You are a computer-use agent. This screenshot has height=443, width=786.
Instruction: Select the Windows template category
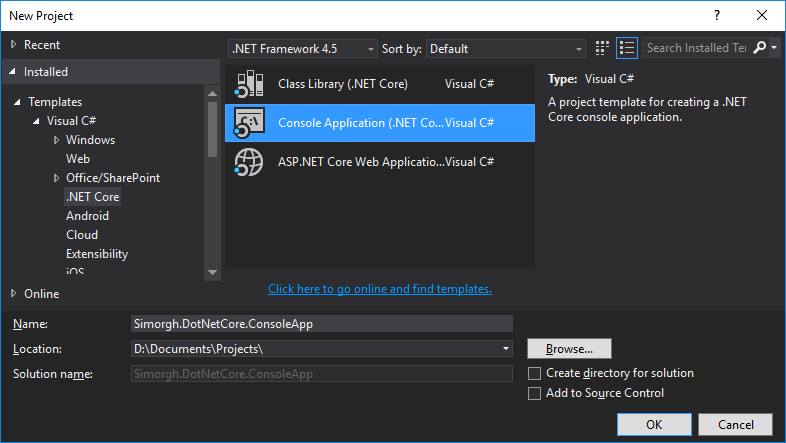90,140
